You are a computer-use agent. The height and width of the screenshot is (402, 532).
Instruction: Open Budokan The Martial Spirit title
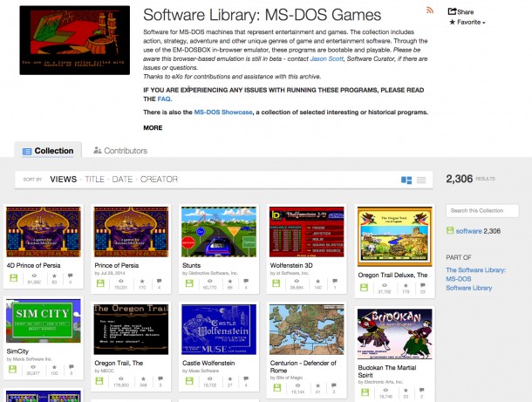[x=387, y=371]
